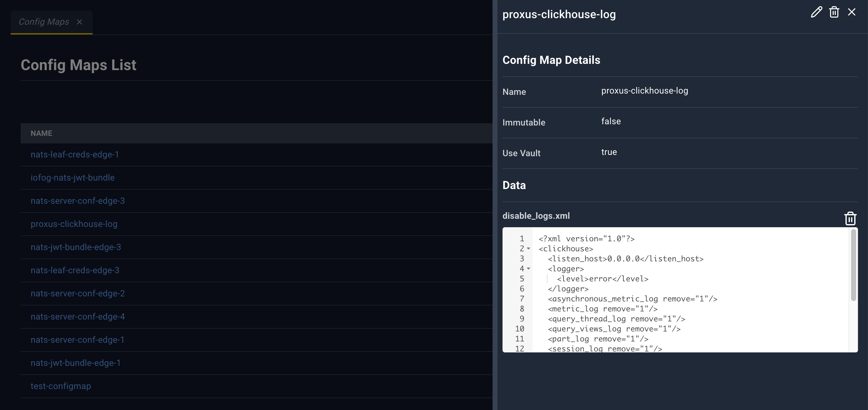868x410 pixels.
Task: Click the closing logger tag line
Action: 568,289
